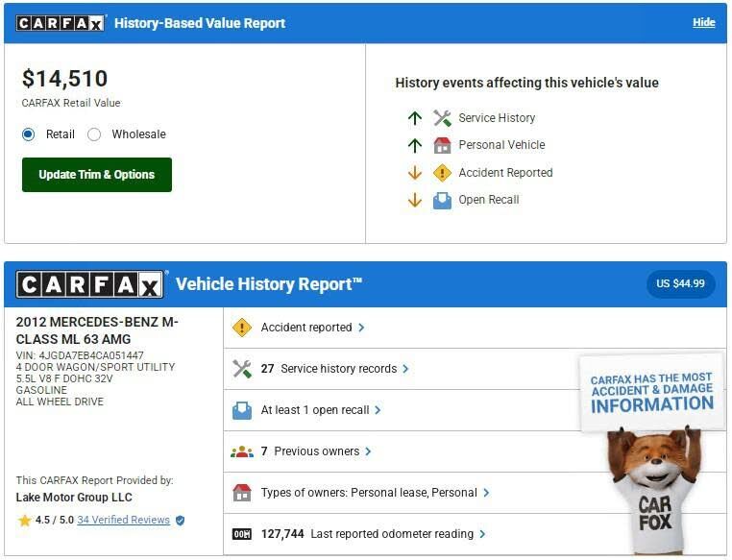Expand the 27 Service history records chevron
The width and height of the screenshot is (732, 560).
[x=405, y=369]
